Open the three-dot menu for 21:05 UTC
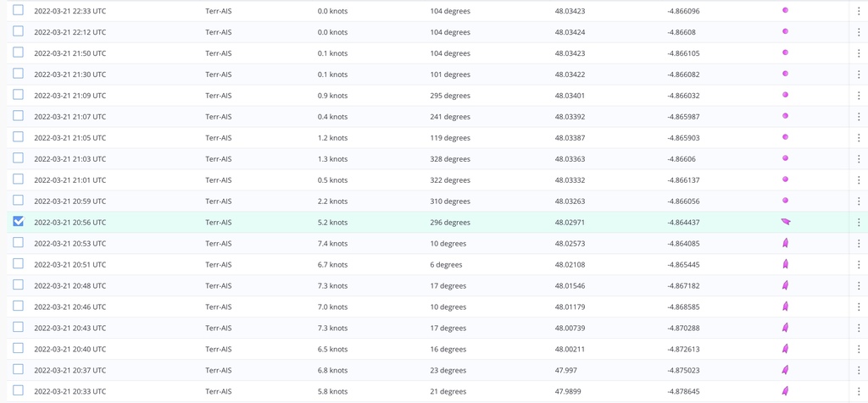 click(859, 138)
